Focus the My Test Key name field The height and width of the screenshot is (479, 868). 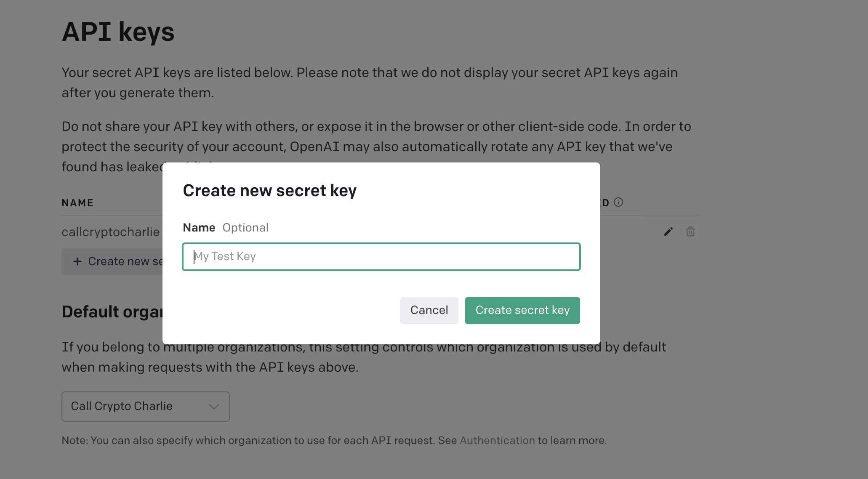[381, 257]
